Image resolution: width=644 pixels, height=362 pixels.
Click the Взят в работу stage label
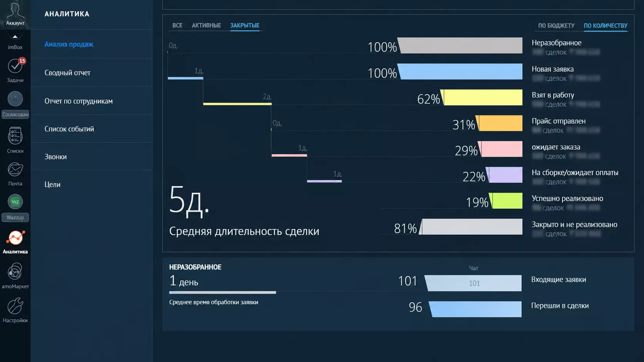coord(553,95)
